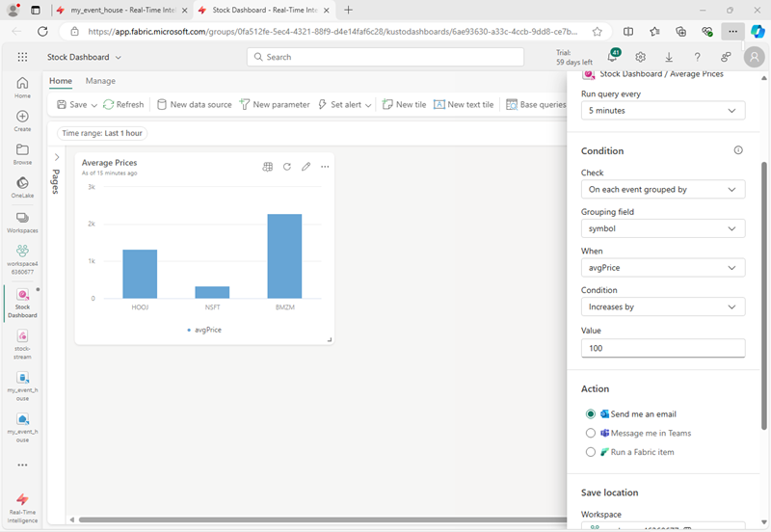The width and height of the screenshot is (771, 532).
Task: Click the avgPrice legend entry
Action: point(204,330)
